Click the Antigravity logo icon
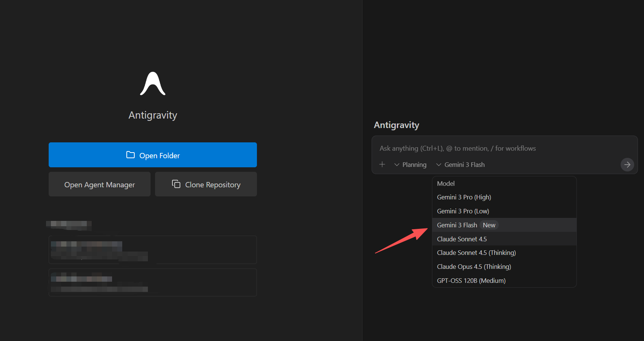The width and height of the screenshot is (644, 341). (153, 84)
